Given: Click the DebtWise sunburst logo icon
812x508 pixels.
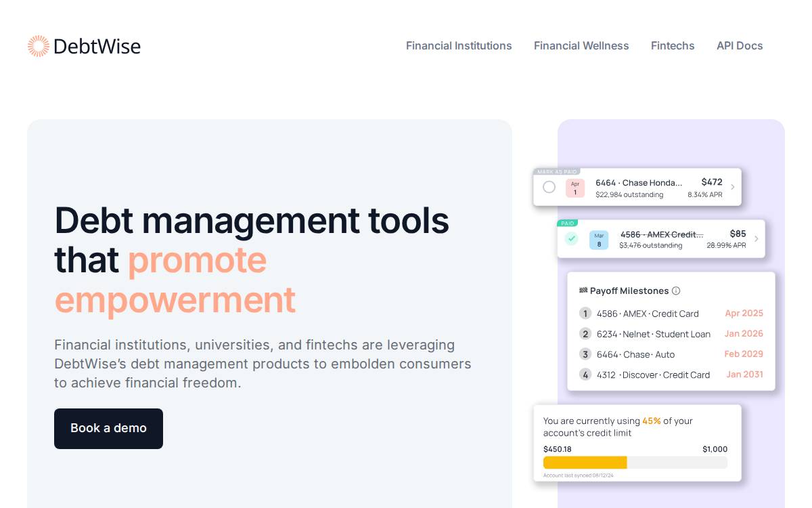Looking at the screenshot, I should [x=39, y=46].
